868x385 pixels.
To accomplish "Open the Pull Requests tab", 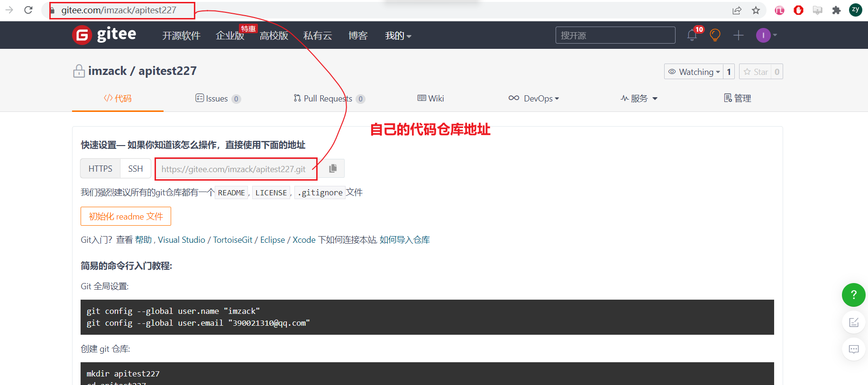I will point(329,98).
